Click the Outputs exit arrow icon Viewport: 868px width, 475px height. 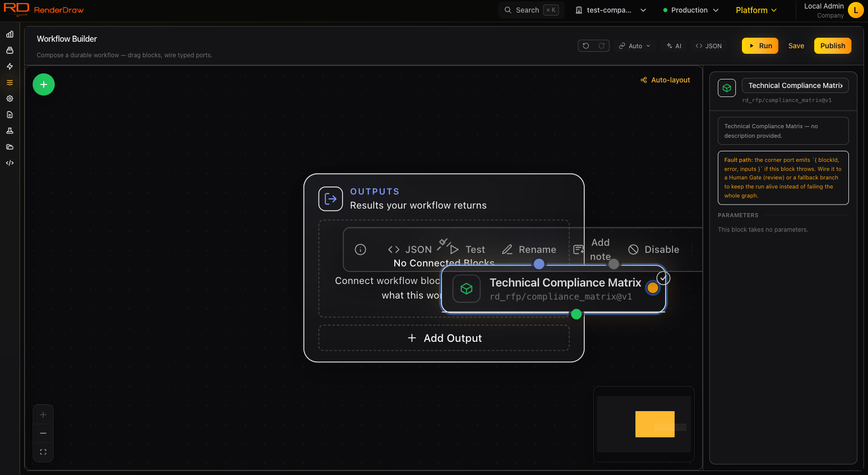pyautogui.click(x=331, y=199)
